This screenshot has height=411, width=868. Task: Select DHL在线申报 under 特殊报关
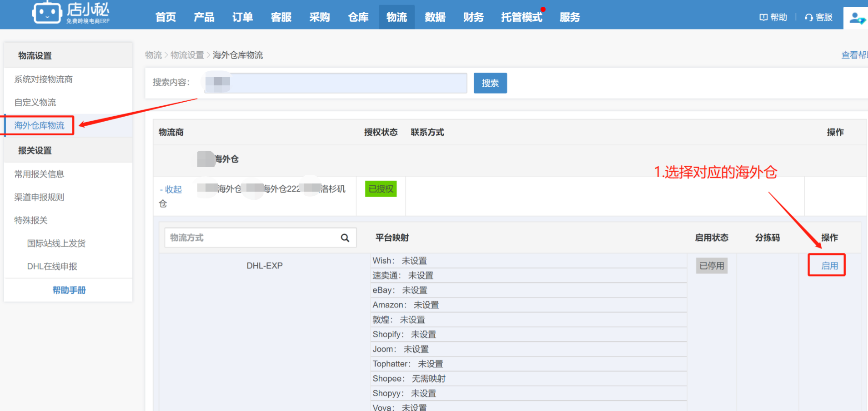pos(52,267)
